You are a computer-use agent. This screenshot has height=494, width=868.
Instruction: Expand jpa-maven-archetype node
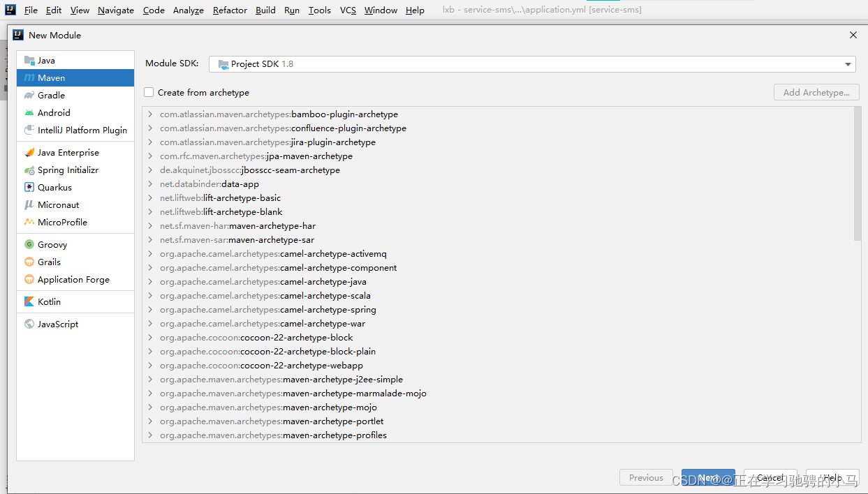coord(150,156)
